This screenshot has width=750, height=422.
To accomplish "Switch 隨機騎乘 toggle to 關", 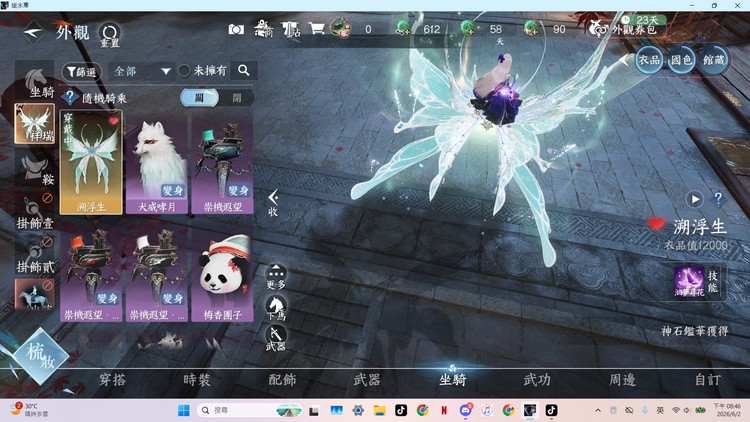I will pyautogui.click(x=199, y=98).
